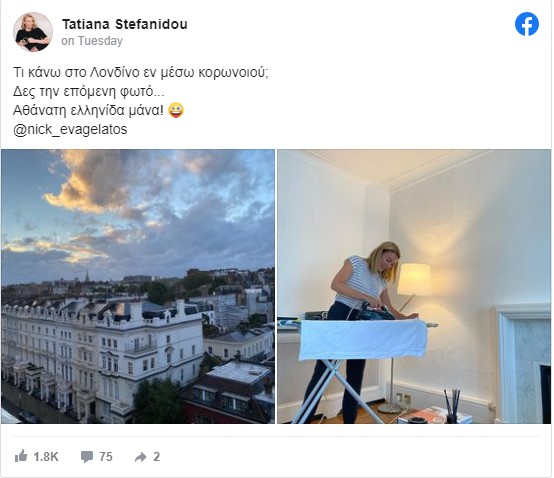This screenshot has width=554, height=478.
Task: Open the @nick_evagelatos mention
Action: tap(70, 129)
